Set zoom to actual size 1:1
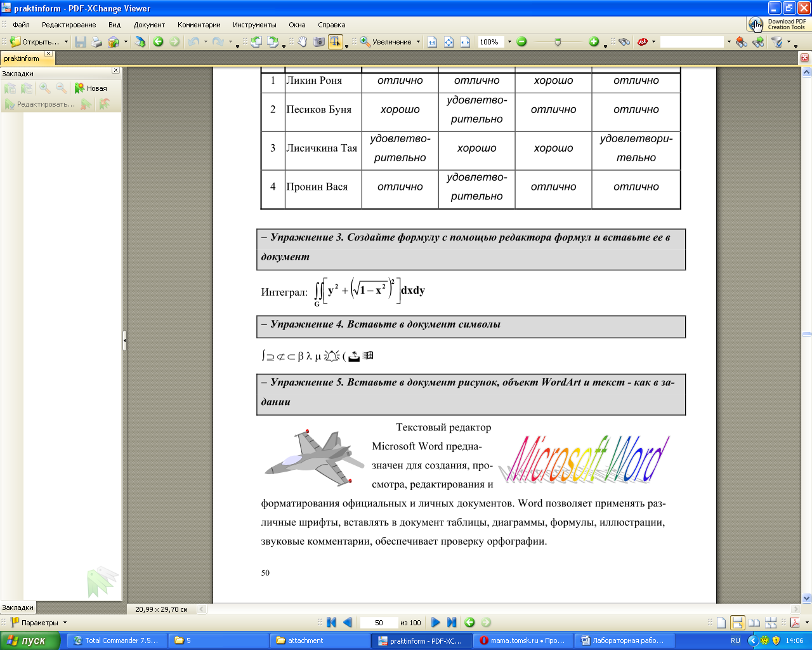 [x=433, y=42]
